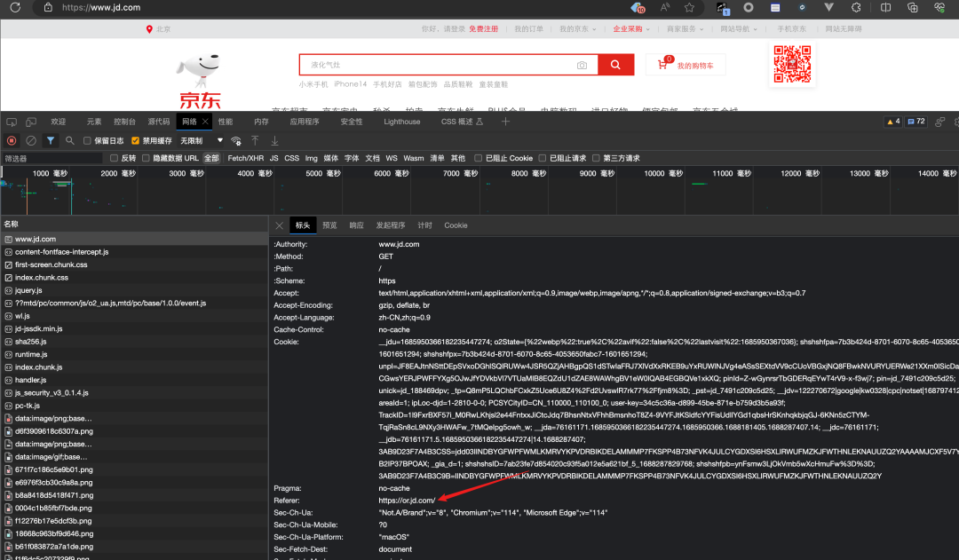The height and width of the screenshot is (560, 959).
Task: Open the 无限制 throttling dropdown
Action: (202, 140)
